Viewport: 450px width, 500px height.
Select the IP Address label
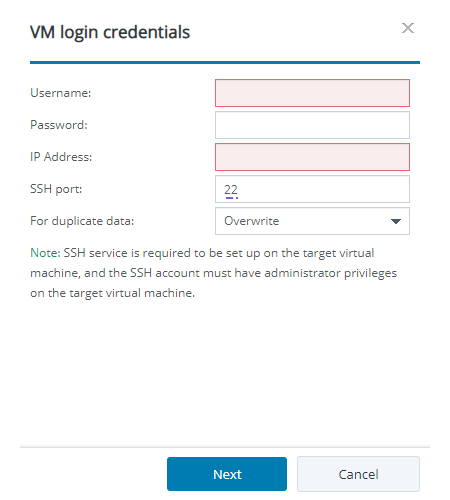(61, 157)
